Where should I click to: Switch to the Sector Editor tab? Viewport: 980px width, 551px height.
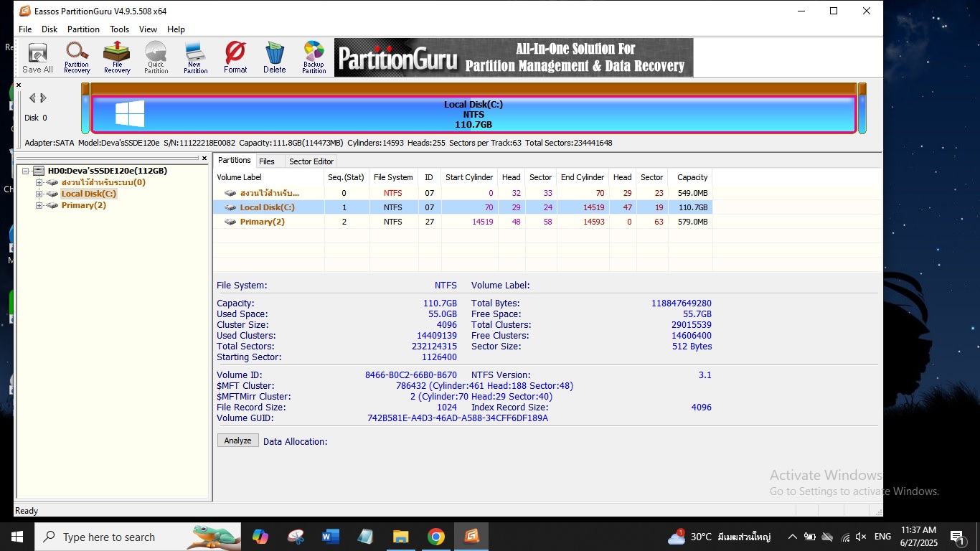coord(311,161)
